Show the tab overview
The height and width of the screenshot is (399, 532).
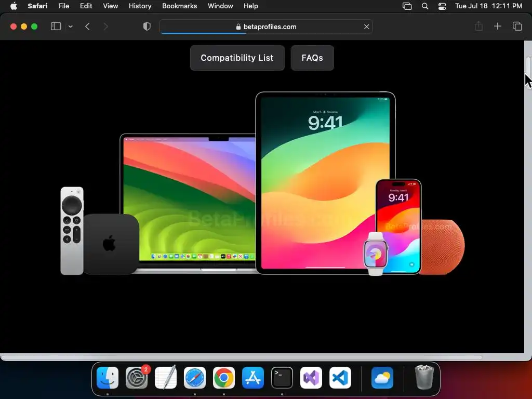point(517,26)
